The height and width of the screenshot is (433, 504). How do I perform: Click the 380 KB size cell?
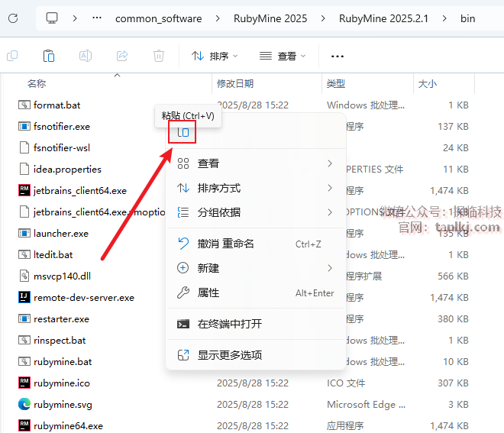[453, 318]
